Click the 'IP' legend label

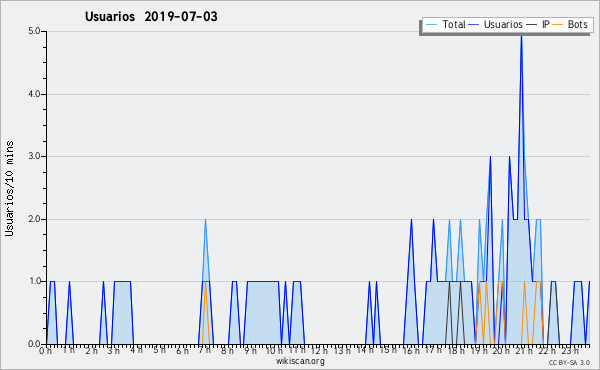pyautogui.click(x=546, y=24)
